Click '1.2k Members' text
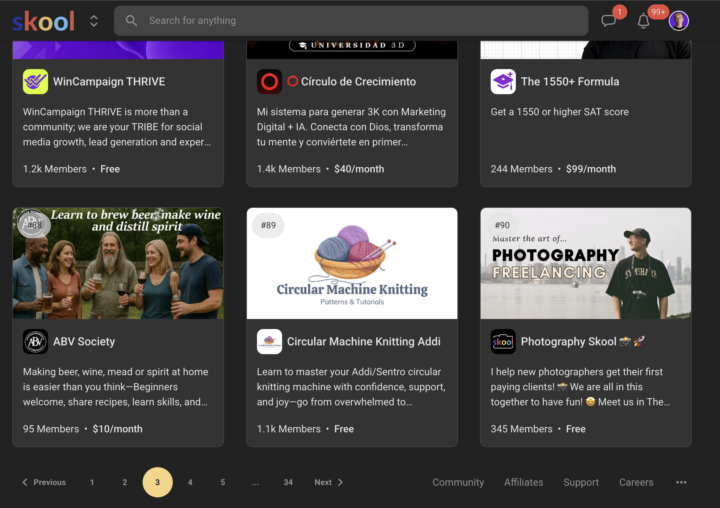 (x=55, y=169)
